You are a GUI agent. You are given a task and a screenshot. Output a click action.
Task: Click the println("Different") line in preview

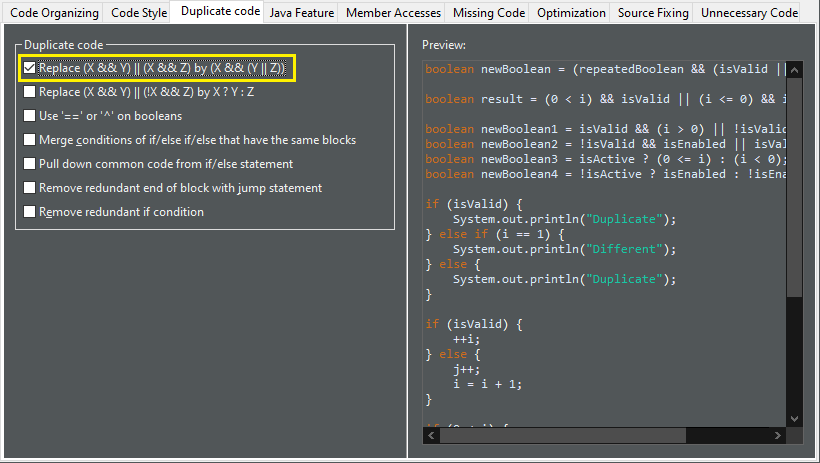[564, 249]
